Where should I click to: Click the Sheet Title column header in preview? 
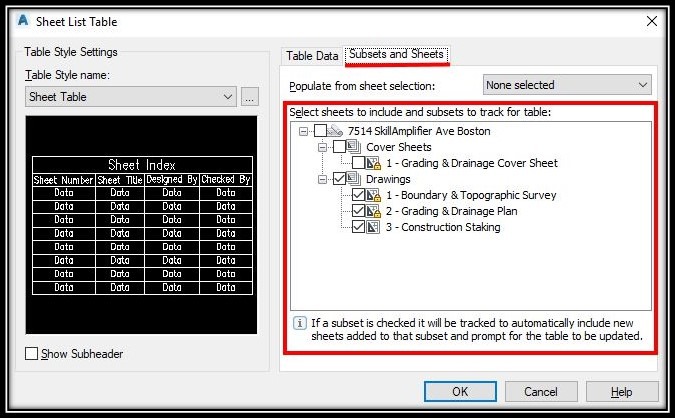pyautogui.click(x=120, y=180)
